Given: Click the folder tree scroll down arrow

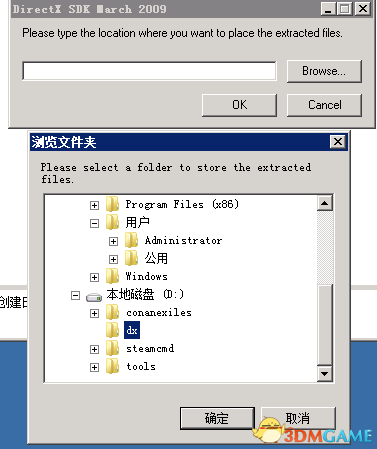Looking at the screenshot, I should coord(324,374).
